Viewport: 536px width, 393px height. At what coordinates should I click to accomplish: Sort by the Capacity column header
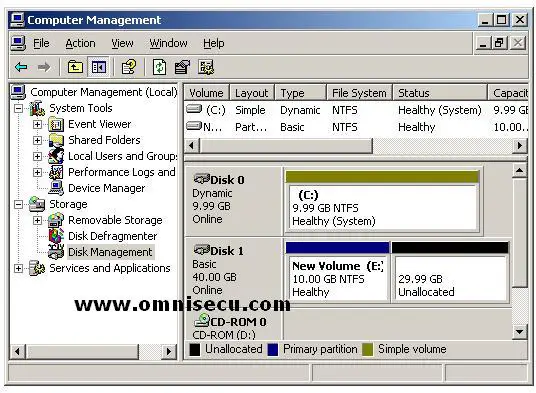[x=508, y=93]
